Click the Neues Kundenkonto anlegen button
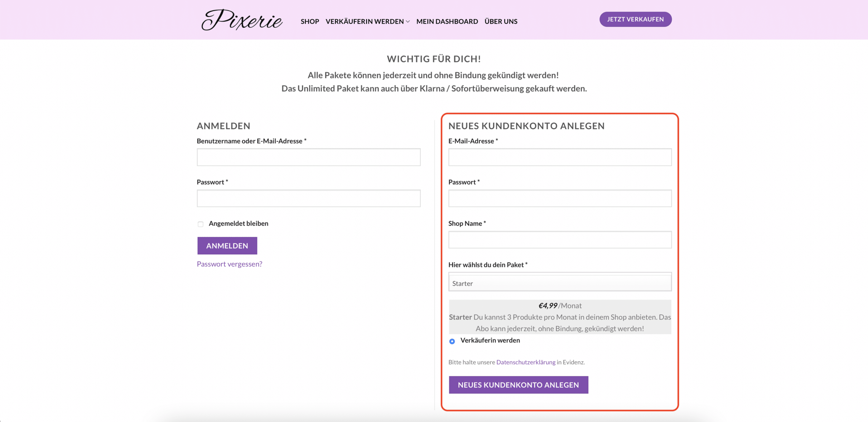 coord(518,385)
